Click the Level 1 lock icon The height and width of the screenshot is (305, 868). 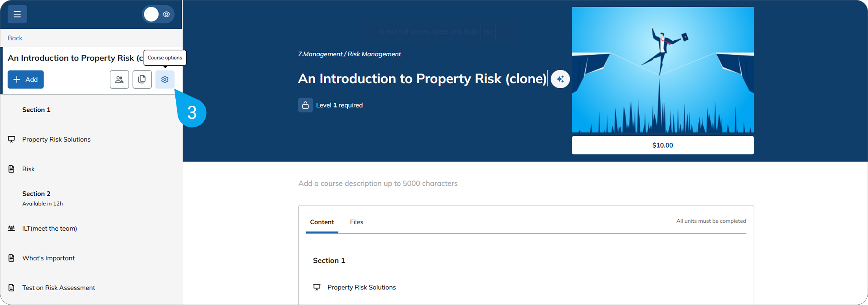tap(305, 105)
